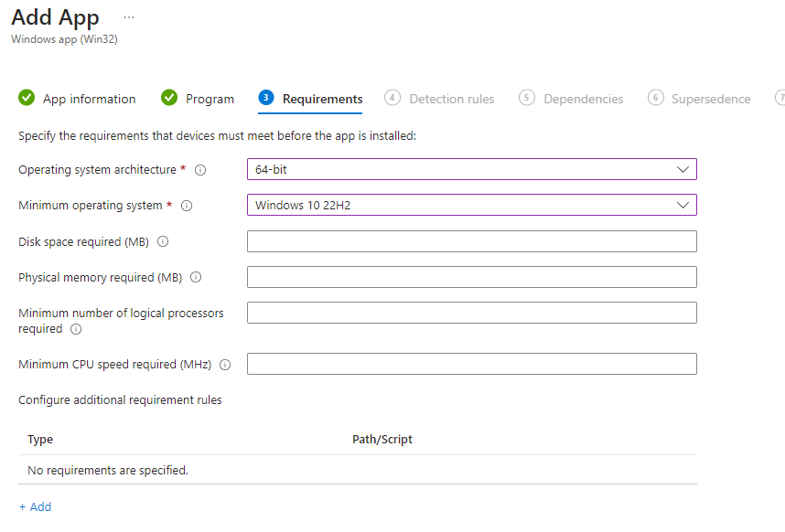Screen dimensions: 785x532
Task: Click the Requirements tab
Action: [x=322, y=99]
